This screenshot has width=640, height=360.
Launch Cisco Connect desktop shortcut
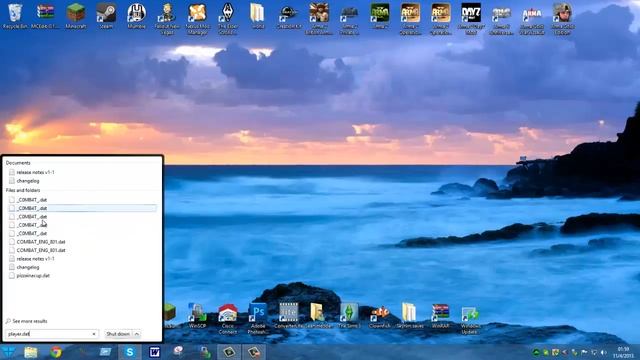228,319
